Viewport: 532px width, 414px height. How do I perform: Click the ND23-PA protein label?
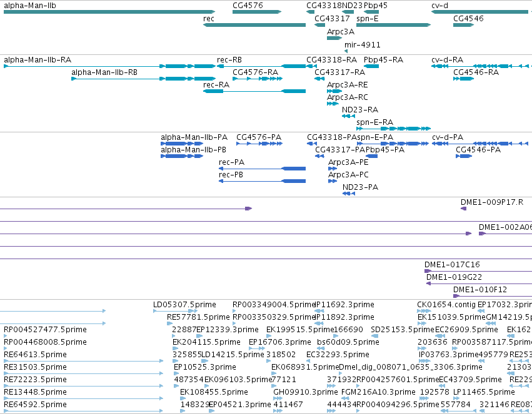click(360, 187)
